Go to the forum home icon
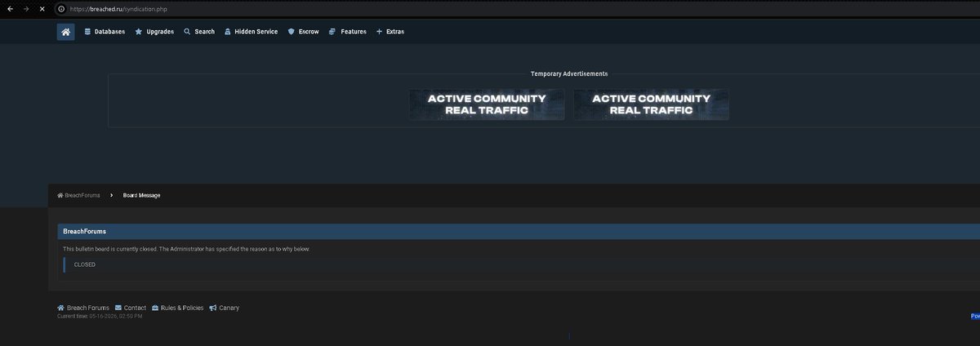Viewport: 980px width, 346px height. pos(65,32)
